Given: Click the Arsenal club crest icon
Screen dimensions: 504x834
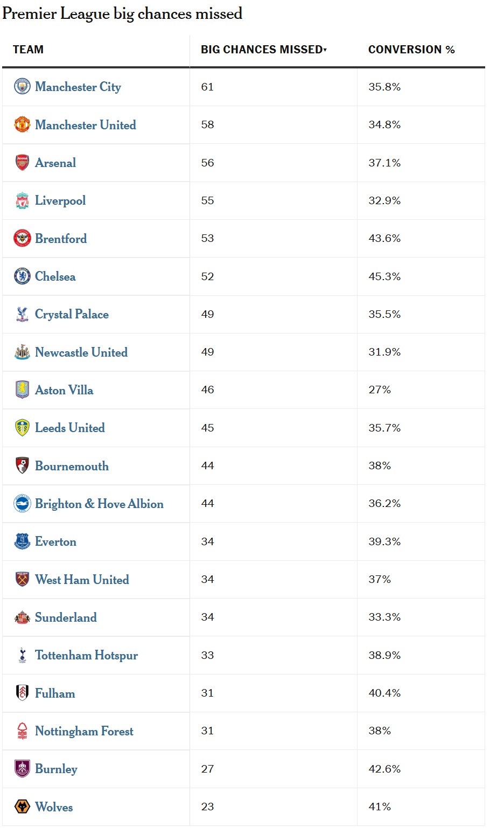Looking at the screenshot, I should (x=22, y=163).
